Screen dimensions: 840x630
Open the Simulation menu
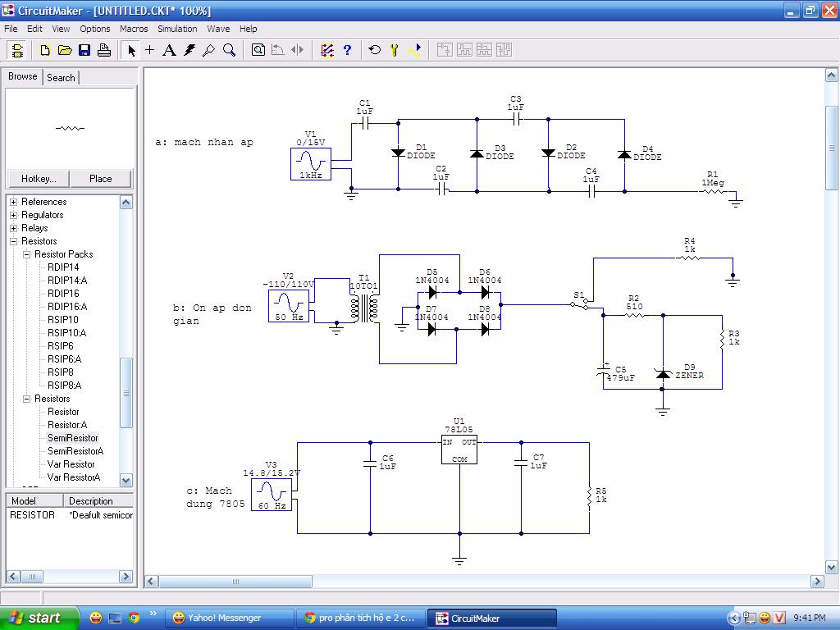point(177,29)
